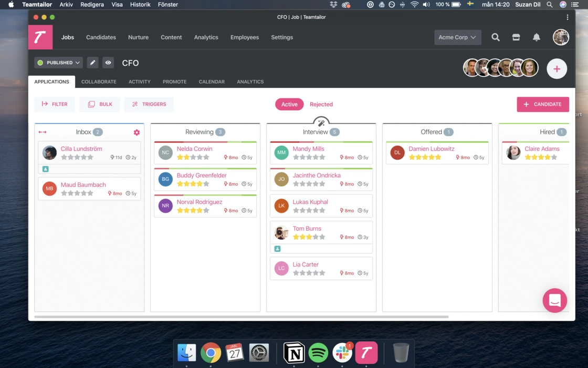Open the Analytics navigation item in header
588x368 pixels.
[x=206, y=37]
